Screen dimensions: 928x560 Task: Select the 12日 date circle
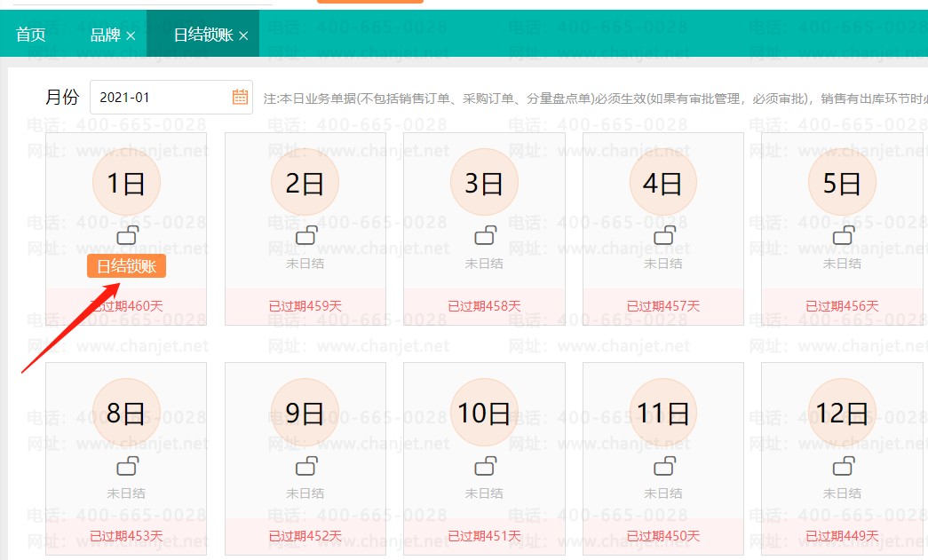pos(842,412)
